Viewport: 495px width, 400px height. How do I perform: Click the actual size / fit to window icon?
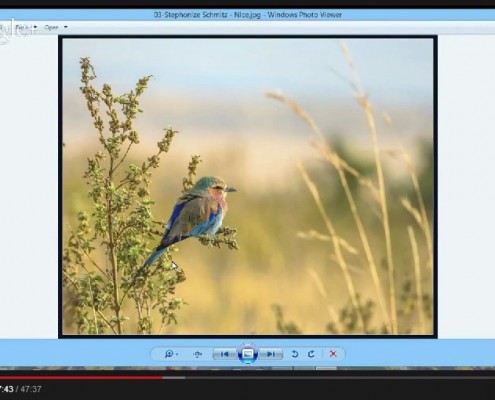coord(198,354)
